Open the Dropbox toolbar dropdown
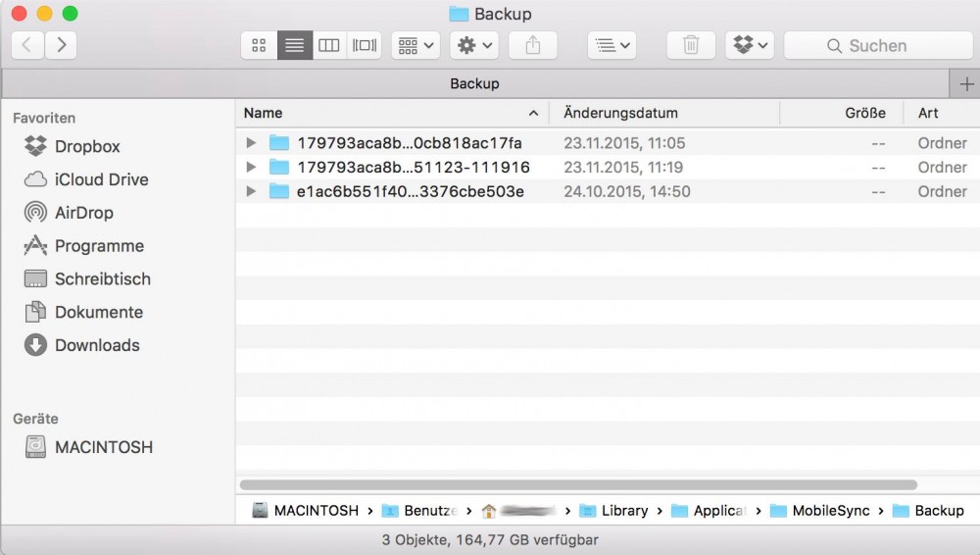Image resolution: width=980 pixels, height=555 pixels. (x=750, y=45)
